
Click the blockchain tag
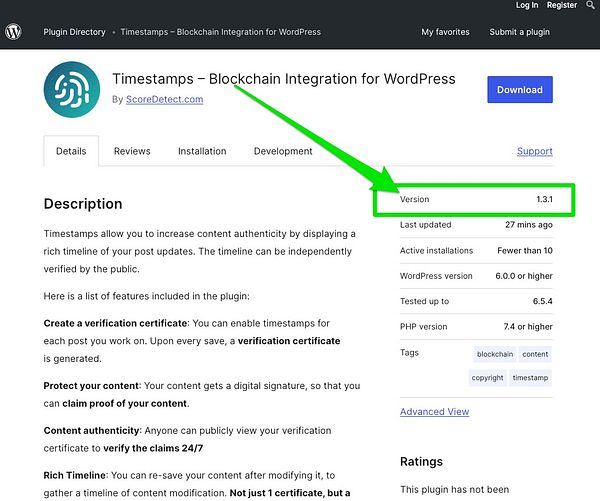click(x=495, y=354)
